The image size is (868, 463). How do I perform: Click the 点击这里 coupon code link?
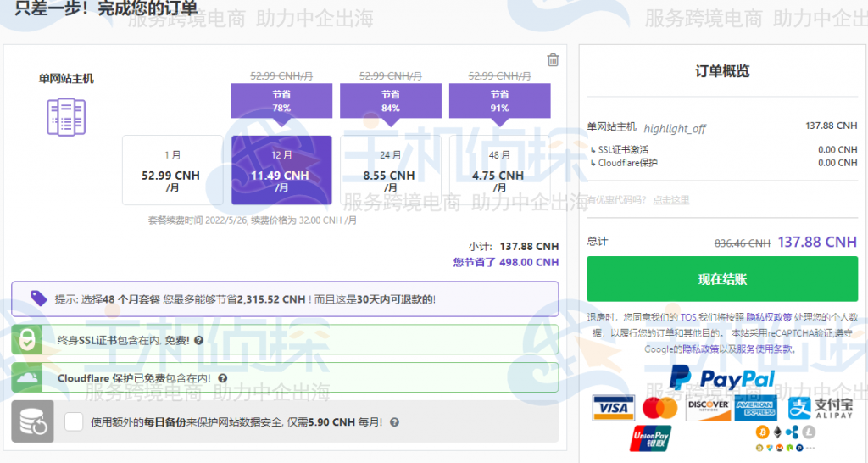pyautogui.click(x=670, y=200)
